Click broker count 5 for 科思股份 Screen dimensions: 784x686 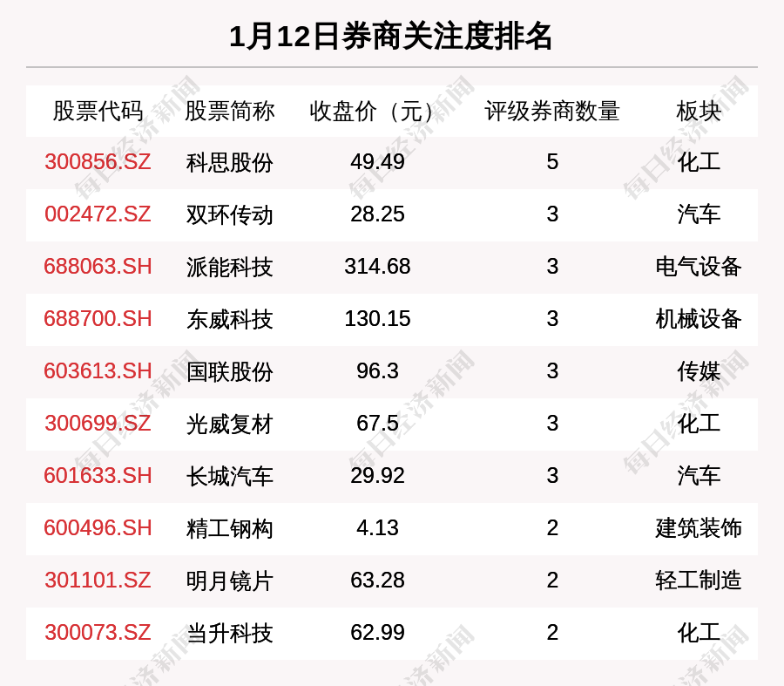(x=552, y=161)
